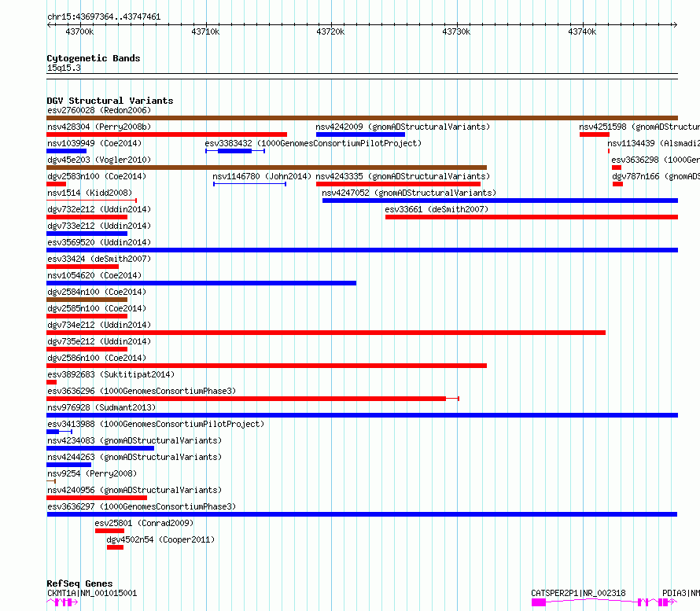
Task: Open the nsv428304 (Perry2008b) variant label
Action: tap(99, 127)
